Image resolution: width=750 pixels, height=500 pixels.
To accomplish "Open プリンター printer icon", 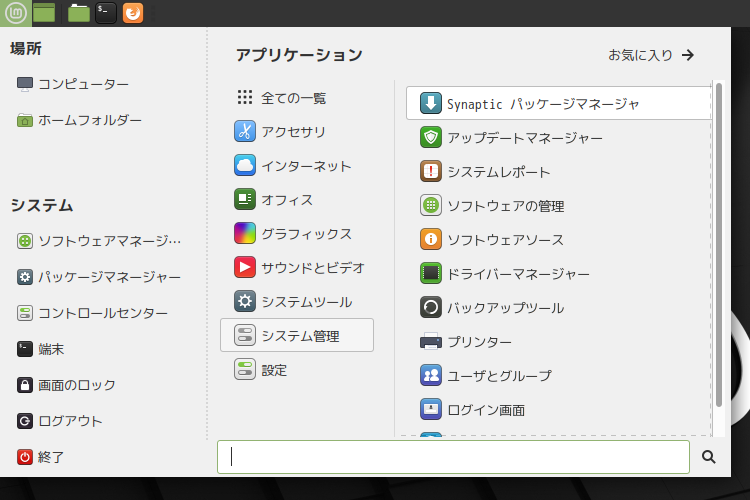I will (x=430, y=341).
